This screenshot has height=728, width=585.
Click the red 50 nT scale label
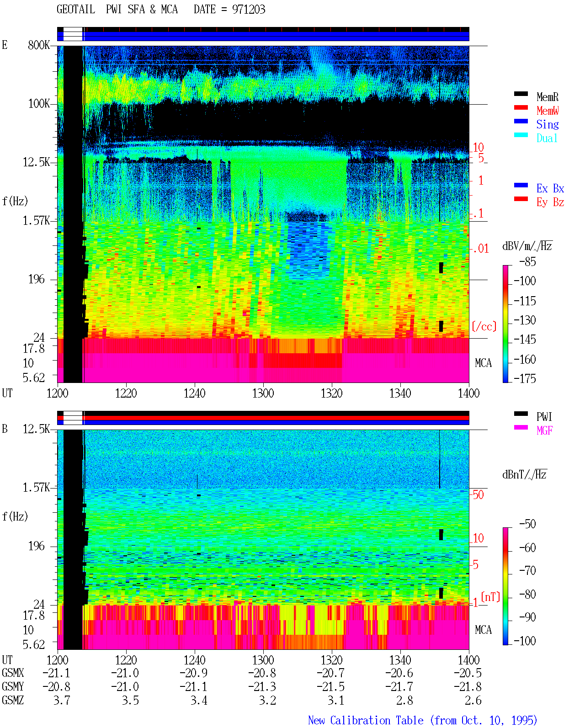(478, 494)
